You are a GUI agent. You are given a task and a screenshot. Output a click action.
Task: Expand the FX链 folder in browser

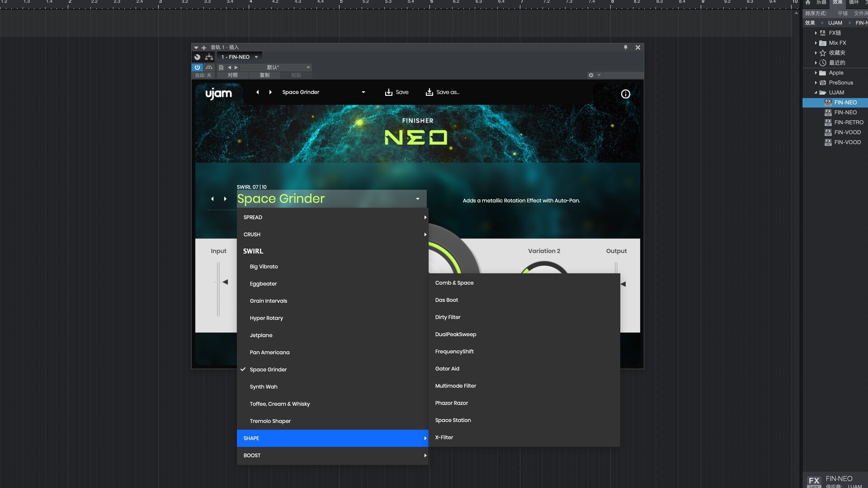(816, 33)
